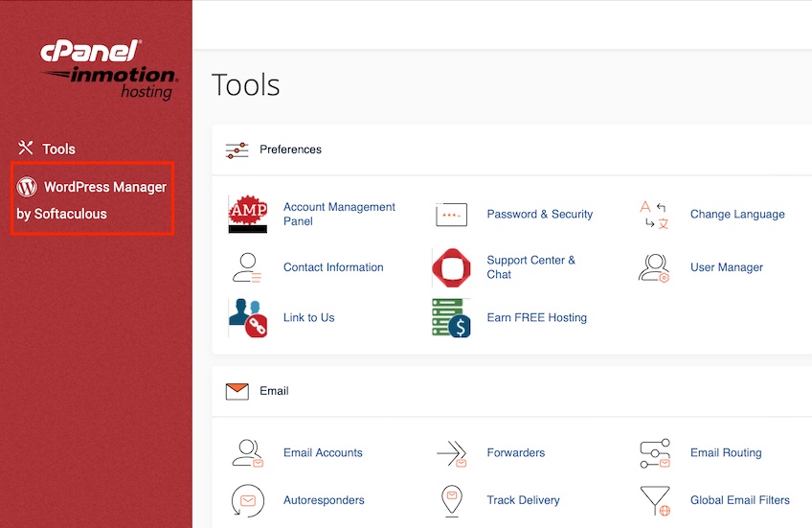This screenshot has height=528, width=812.
Task: Click the Autoresponders icon
Action: tap(248, 500)
